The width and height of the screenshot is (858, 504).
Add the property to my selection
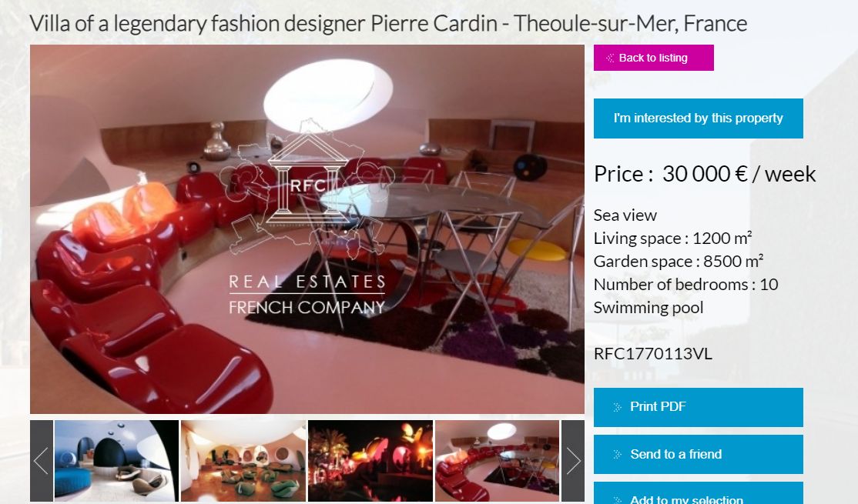point(699,494)
